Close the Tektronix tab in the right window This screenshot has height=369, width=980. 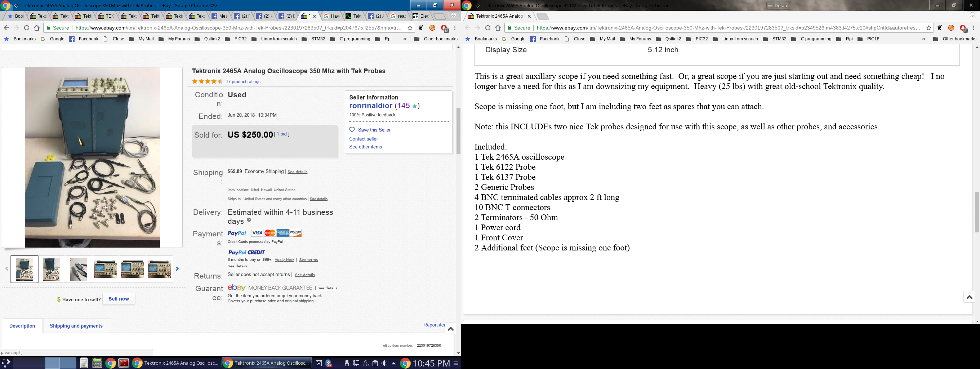coord(529,16)
